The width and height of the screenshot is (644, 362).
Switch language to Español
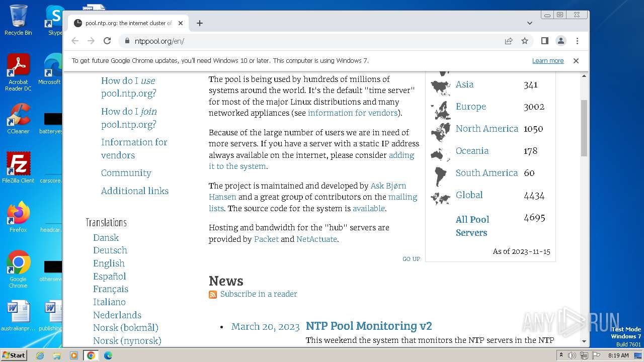pyautogui.click(x=110, y=277)
